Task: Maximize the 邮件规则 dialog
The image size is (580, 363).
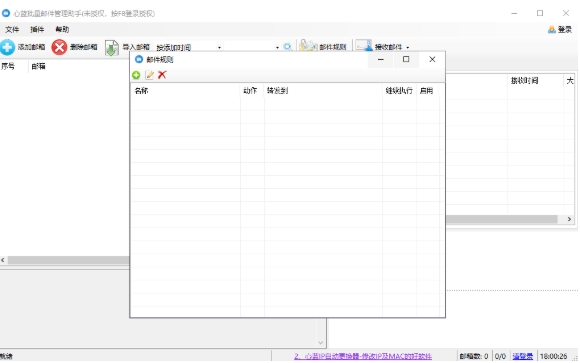Action: pyautogui.click(x=406, y=59)
